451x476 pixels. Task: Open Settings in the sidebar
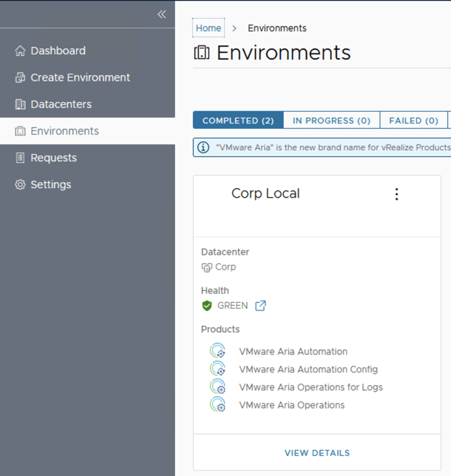pos(87,185)
